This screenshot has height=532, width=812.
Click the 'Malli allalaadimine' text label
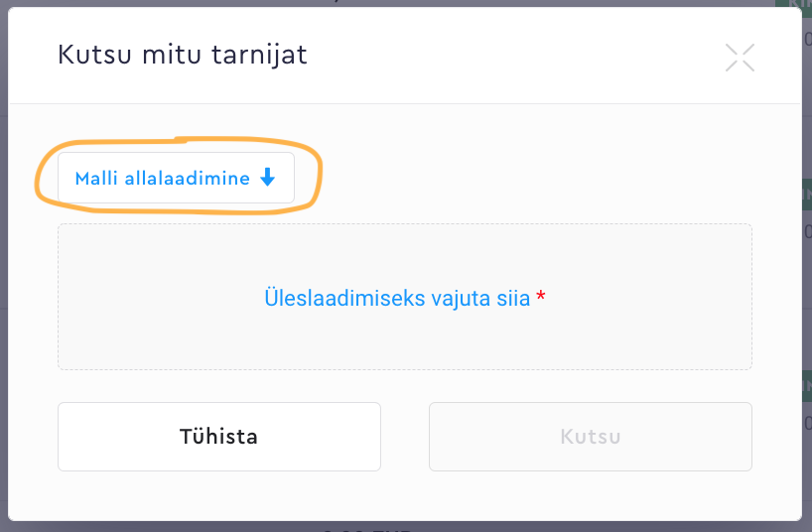[x=162, y=178]
